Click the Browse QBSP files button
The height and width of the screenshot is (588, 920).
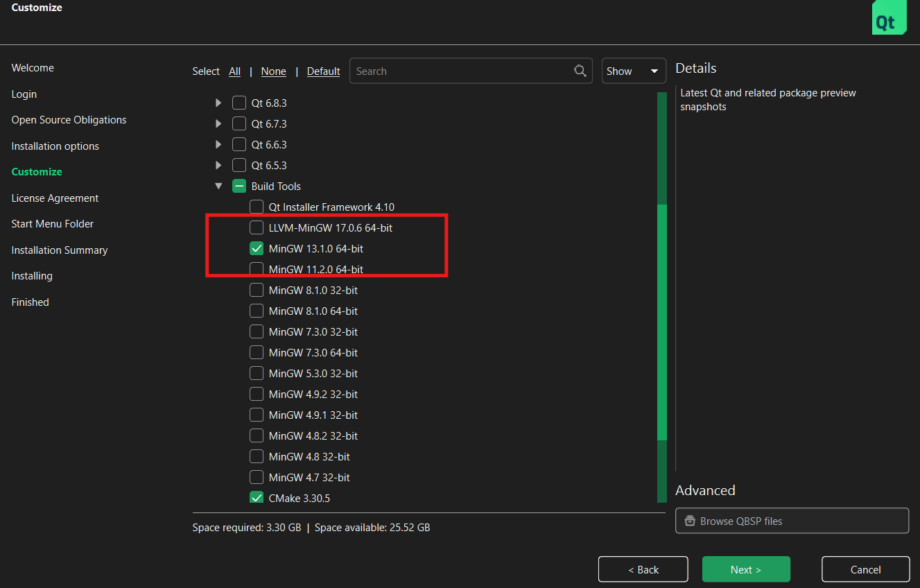point(792,521)
